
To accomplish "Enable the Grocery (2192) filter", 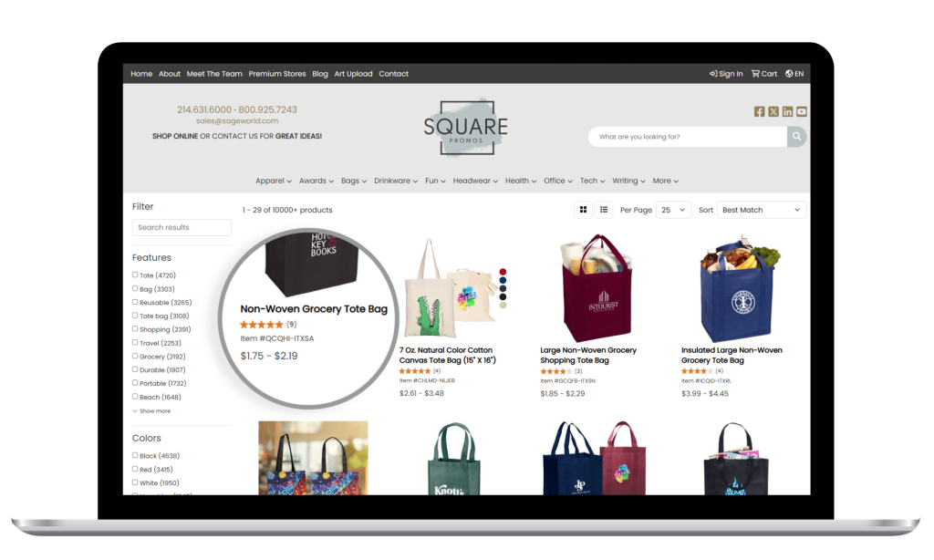I will 135,356.
